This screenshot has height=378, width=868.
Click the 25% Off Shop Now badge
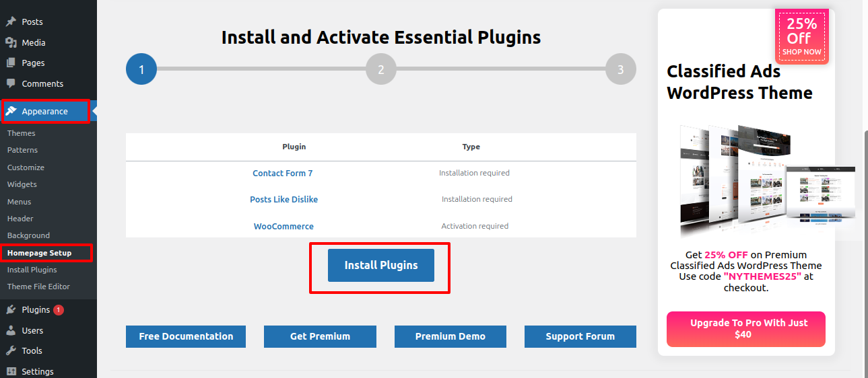tap(802, 36)
